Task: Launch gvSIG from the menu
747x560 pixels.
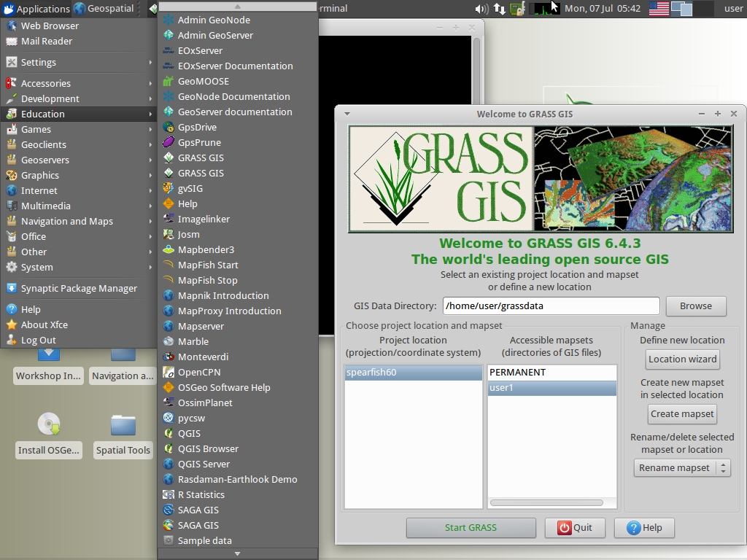Action: point(237,189)
